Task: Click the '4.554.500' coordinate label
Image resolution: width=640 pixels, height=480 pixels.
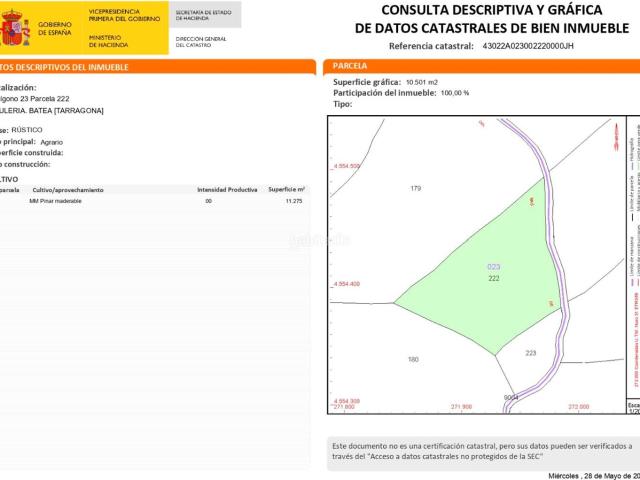Action: (347, 166)
